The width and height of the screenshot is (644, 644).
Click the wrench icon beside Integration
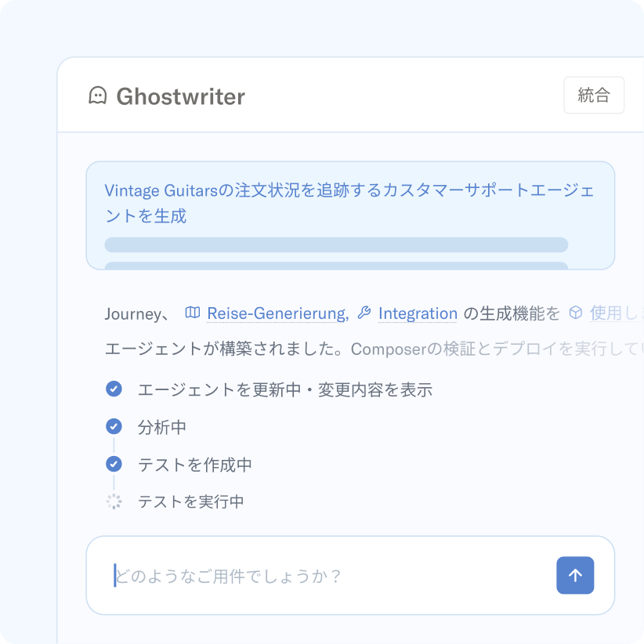[364, 313]
